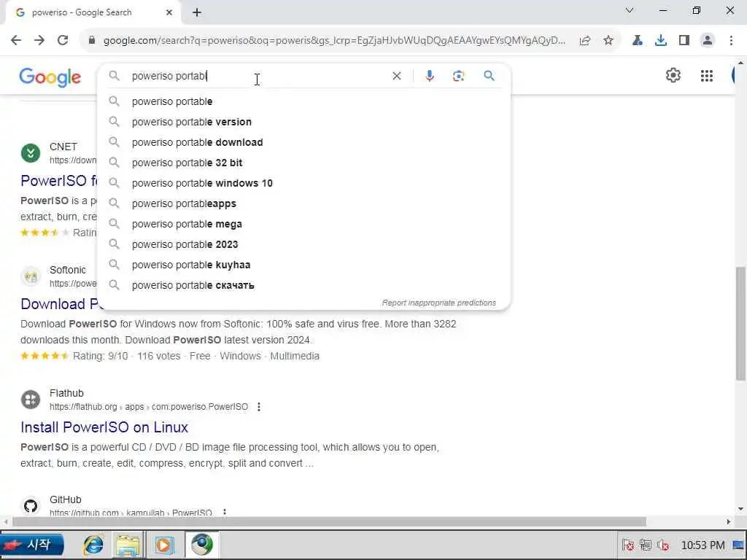The width and height of the screenshot is (747, 560).
Task: Click the GitHub site favicon
Action: 31,506
